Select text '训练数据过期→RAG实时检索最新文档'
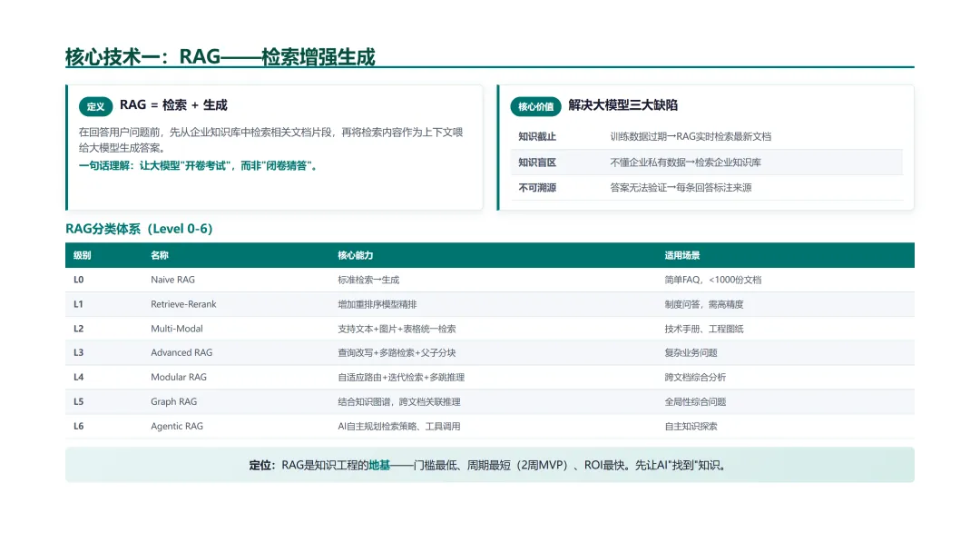Viewport: 980px width, 552px height. [691, 136]
